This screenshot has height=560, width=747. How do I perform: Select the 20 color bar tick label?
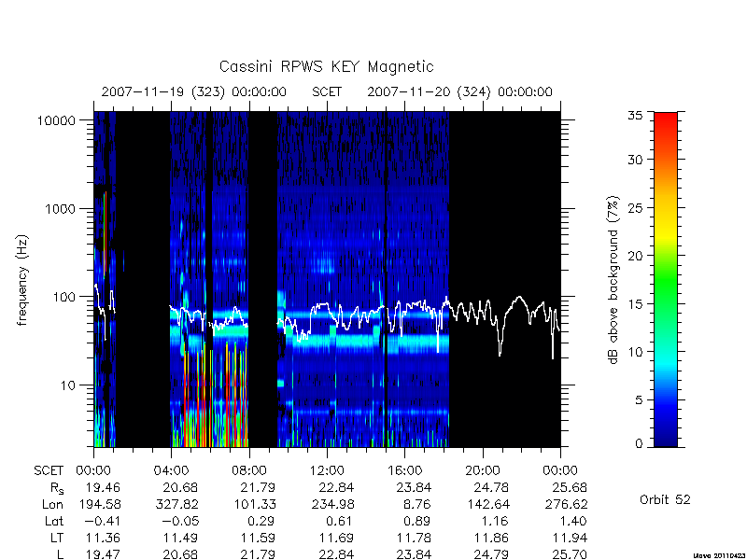pos(635,255)
